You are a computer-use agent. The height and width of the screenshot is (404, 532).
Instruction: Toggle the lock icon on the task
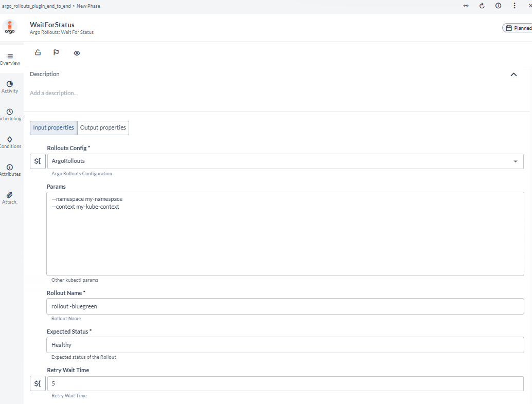[x=38, y=52]
